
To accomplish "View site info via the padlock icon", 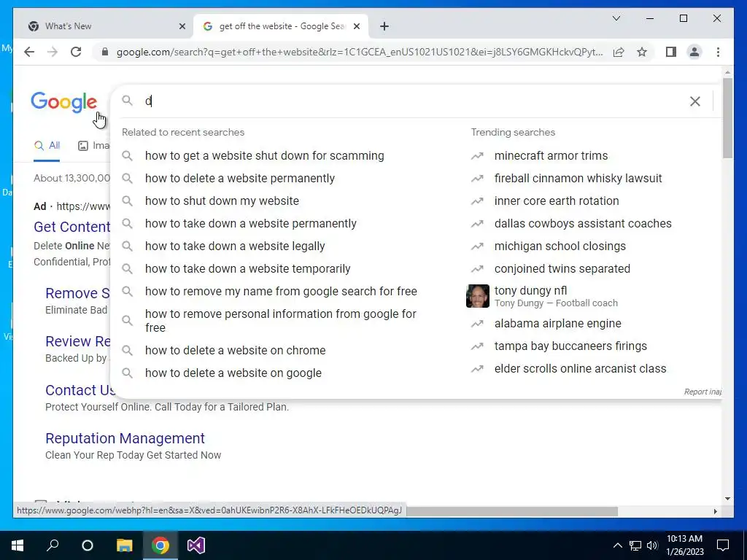I will (105, 52).
